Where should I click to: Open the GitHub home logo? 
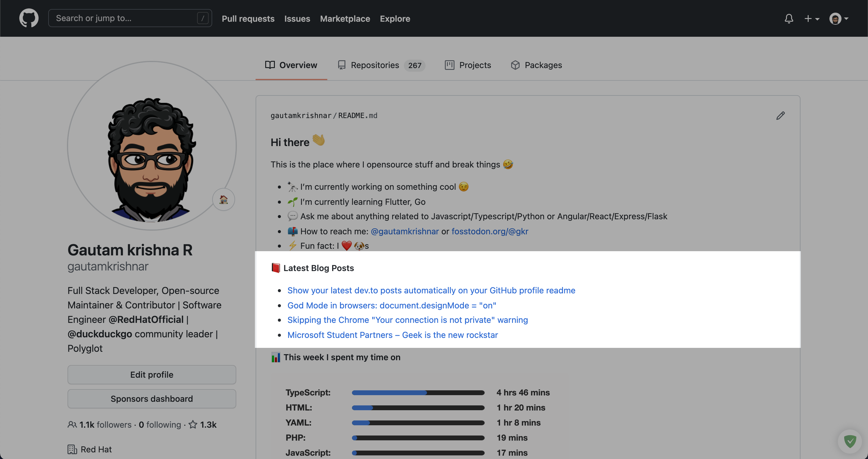[x=29, y=18]
